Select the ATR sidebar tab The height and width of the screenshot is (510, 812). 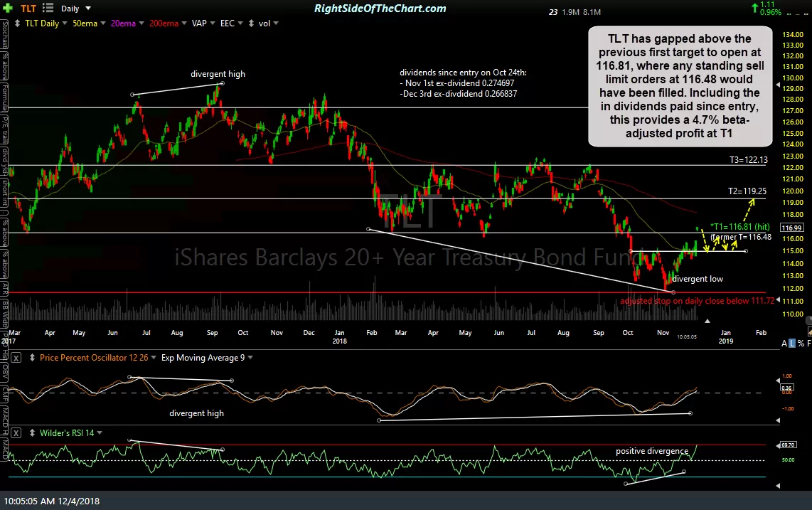pyautogui.click(x=4, y=289)
